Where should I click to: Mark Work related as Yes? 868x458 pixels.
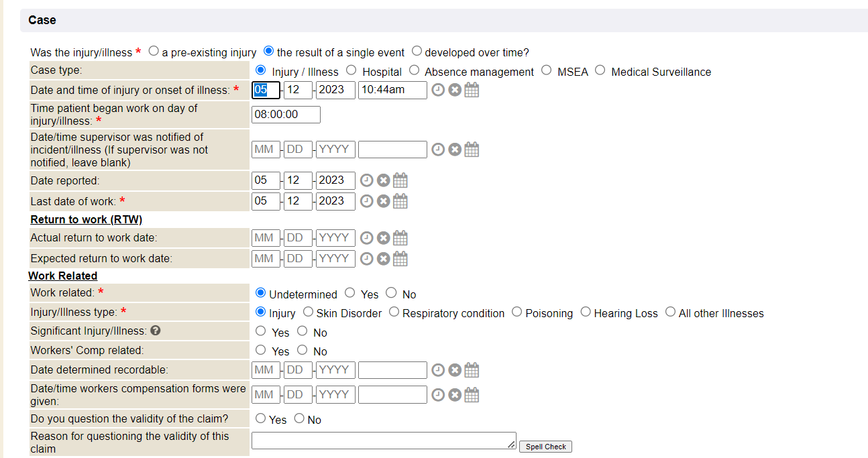[x=350, y=293]
